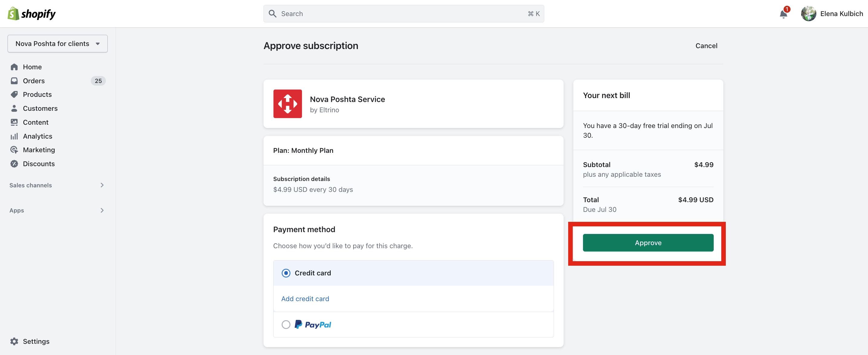Click the Nova Poshta Service app logo
The width and height of the screenshot is (868, 355).
(287, 104)
